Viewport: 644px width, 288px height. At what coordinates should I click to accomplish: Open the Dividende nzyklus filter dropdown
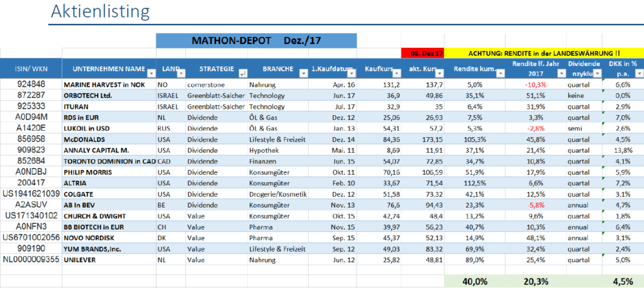[x=597, y=73]
